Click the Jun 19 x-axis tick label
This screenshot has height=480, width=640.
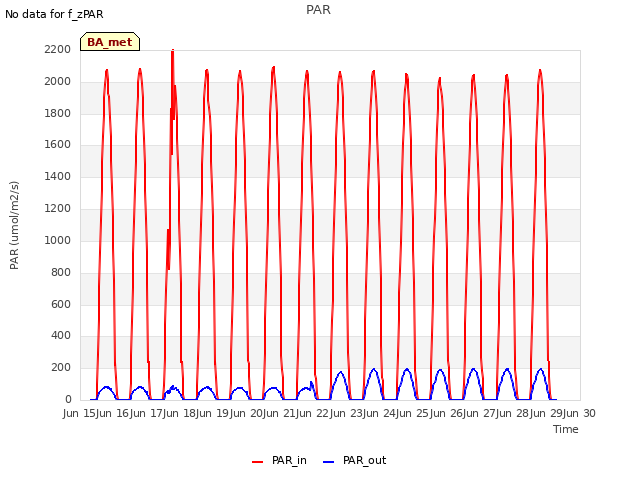tap(213, 413)
